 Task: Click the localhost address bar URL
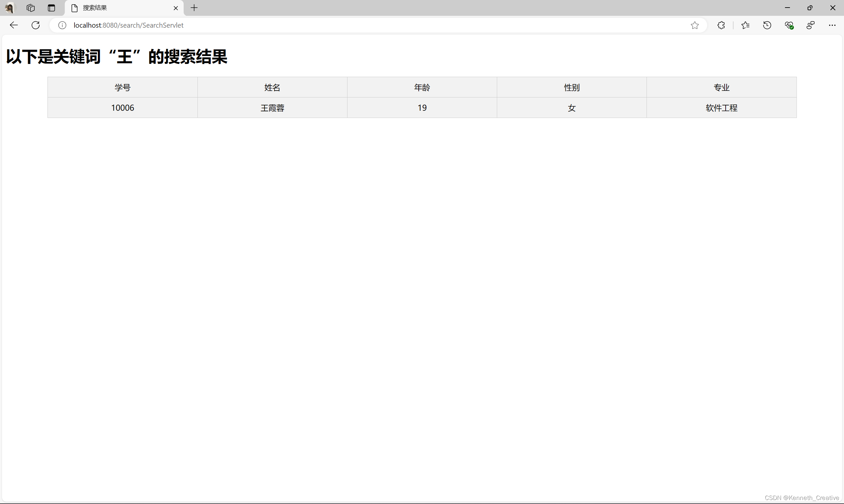(128, 25)
